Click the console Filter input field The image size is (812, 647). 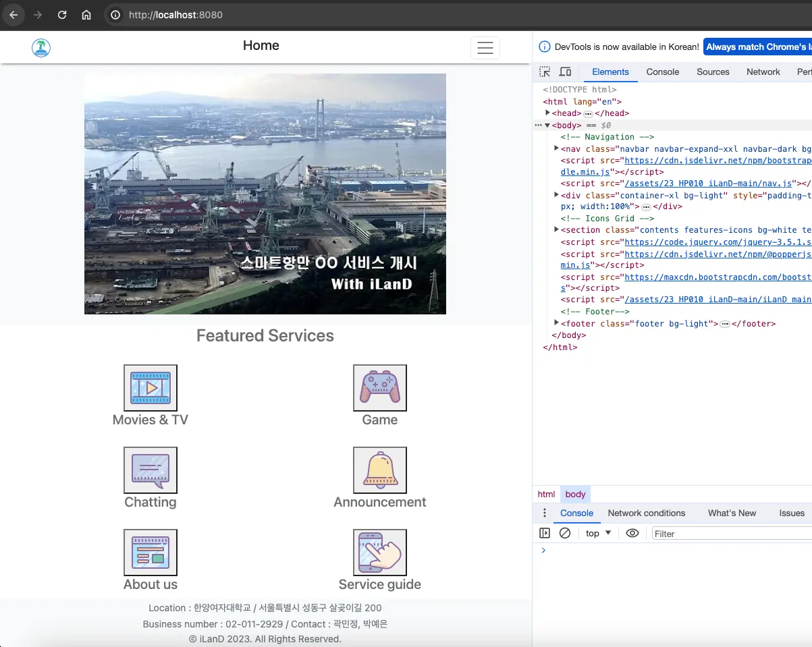coord(729,534)
